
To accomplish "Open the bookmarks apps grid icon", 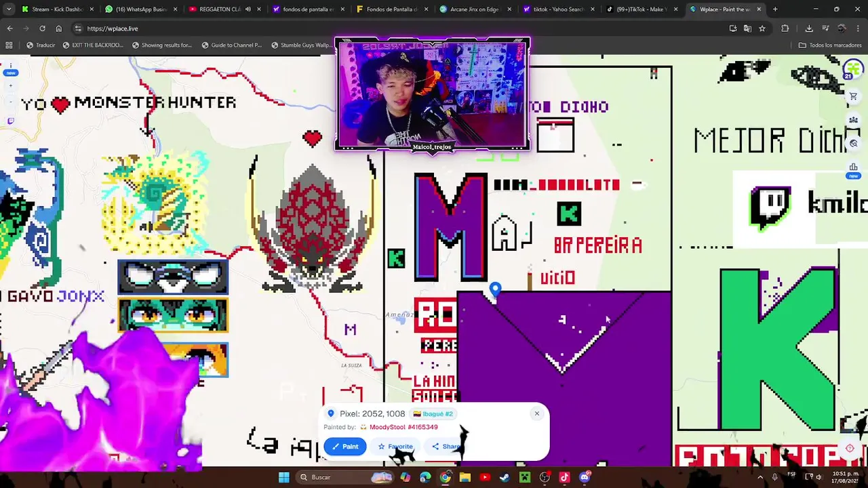I will tap(9, 45).
